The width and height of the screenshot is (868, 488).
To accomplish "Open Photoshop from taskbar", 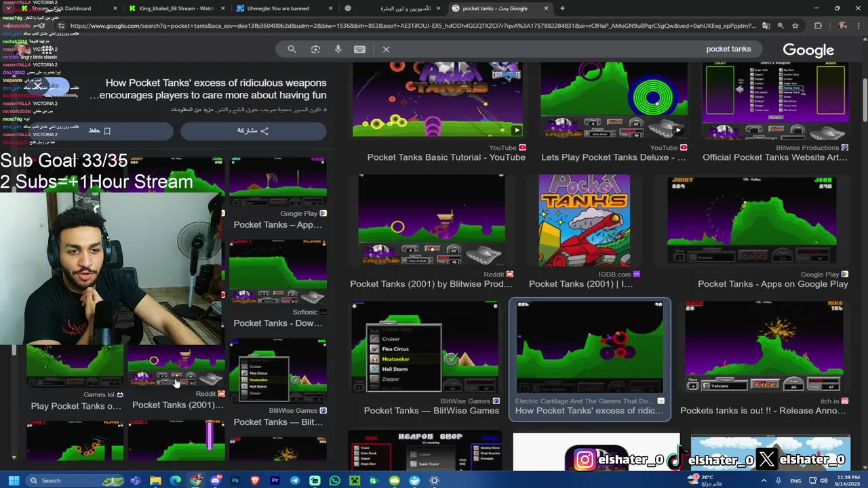I will click(235, 481).
